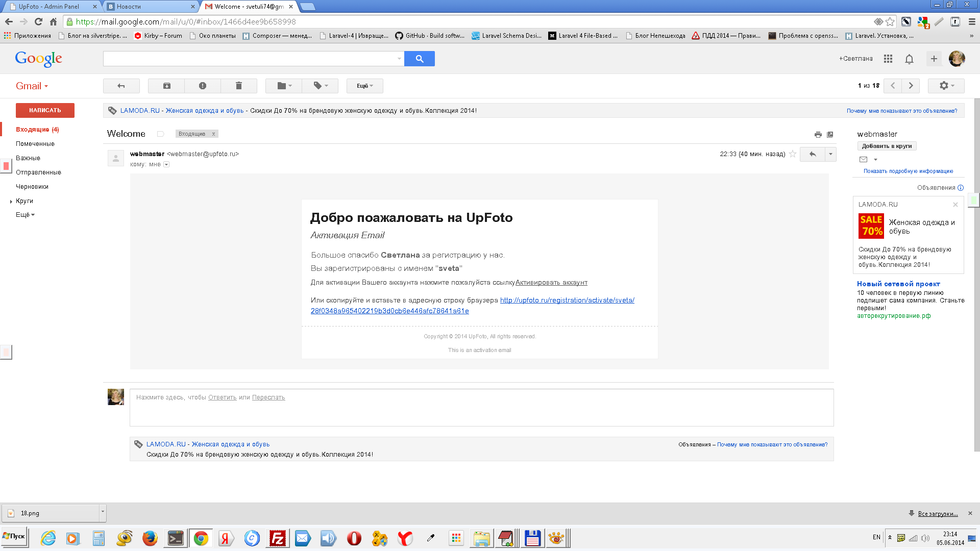
Task: Expand the search options arrow
Action: (399, 59)
